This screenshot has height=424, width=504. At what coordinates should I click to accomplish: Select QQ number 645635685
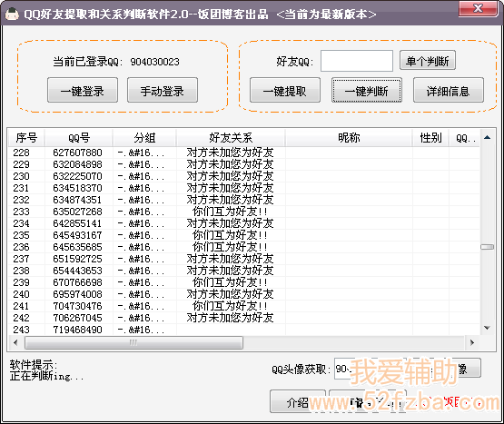point(77,247)
